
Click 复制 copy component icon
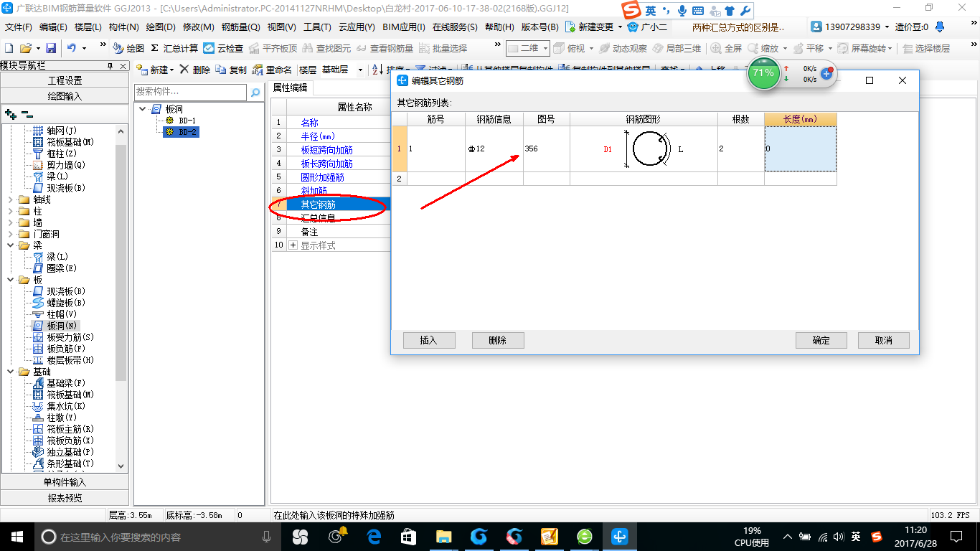pyautogui.click(x=231, y=70)
